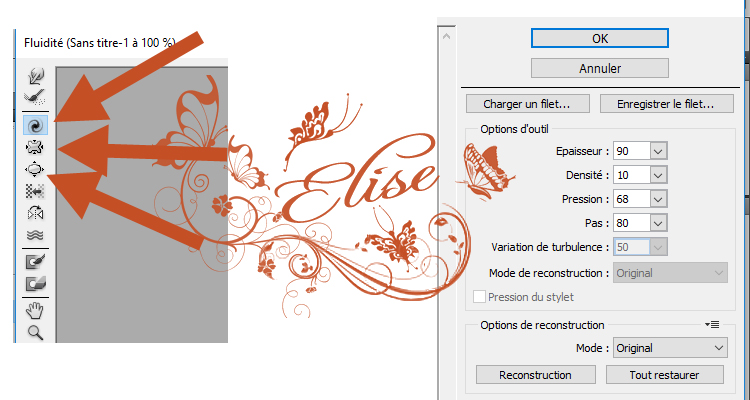Expand the Pression value dropdown
The height and width of the screenshot is (400, 750).
click(x=657, y=198)
